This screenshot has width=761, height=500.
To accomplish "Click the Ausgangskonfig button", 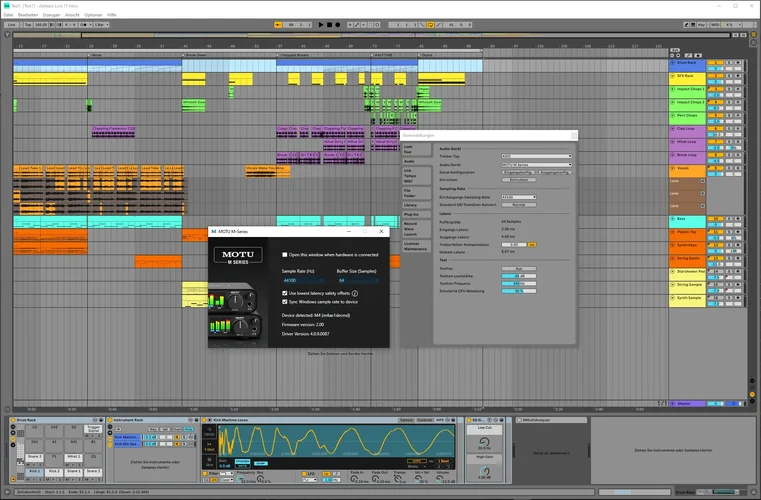I will [x=555, y=172].
